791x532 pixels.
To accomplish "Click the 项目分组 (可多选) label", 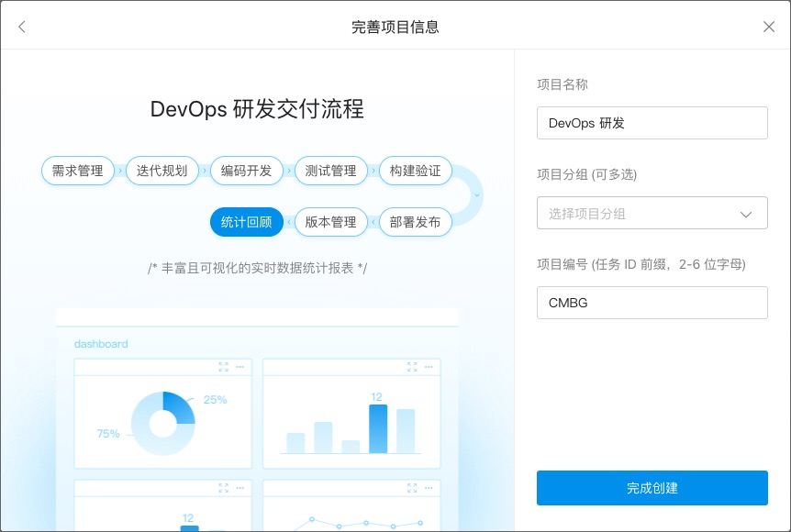I will pos(586,174).
